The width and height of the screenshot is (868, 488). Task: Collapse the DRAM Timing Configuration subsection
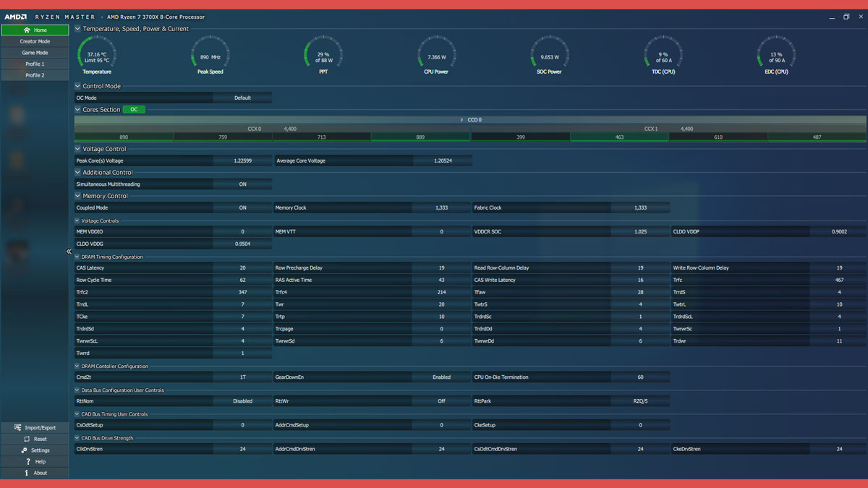coord(77,257)
